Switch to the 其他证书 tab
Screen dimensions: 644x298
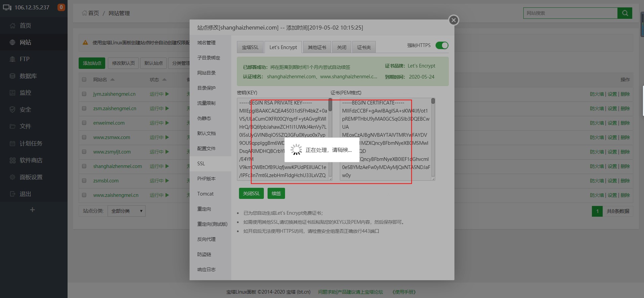tap(317, 47)
